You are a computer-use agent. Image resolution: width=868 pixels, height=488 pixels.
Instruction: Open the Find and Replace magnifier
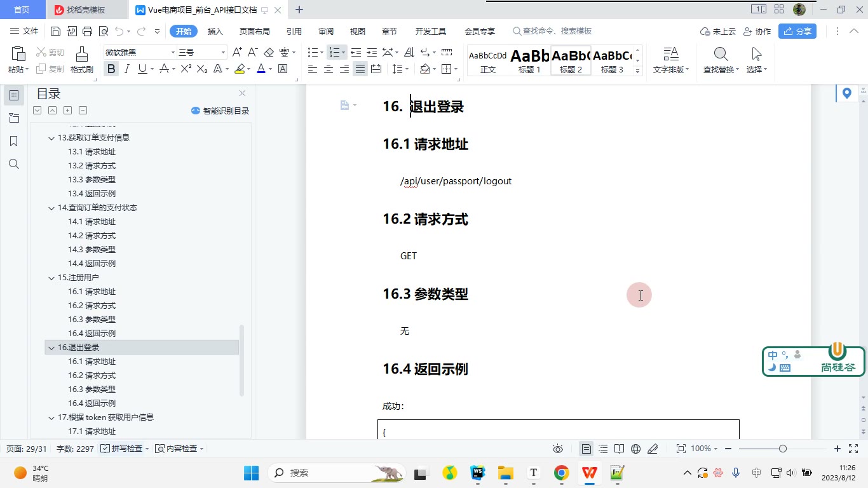coord(721,54)
